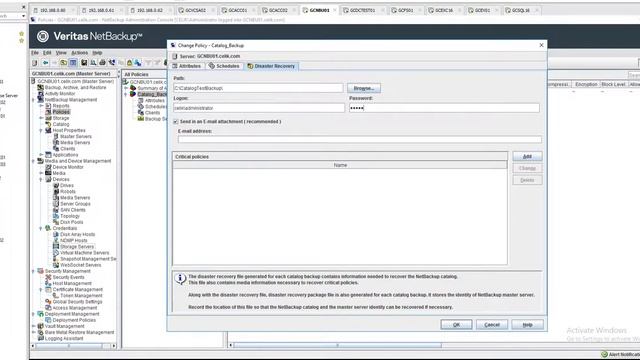The width and height of the screenshot is (640, 360).
Task: Select the Drives node
Action: 67,185
